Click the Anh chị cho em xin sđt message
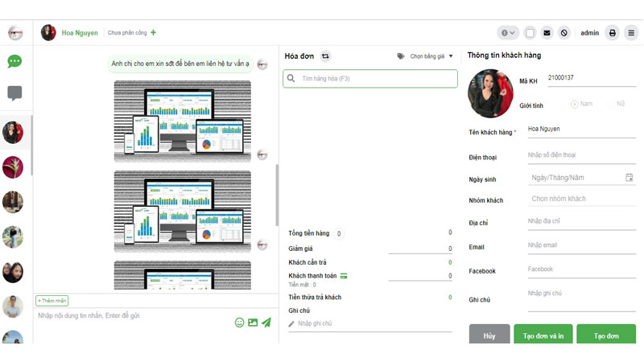The height and width of the screenshot is (362, 644). (180, 64)
